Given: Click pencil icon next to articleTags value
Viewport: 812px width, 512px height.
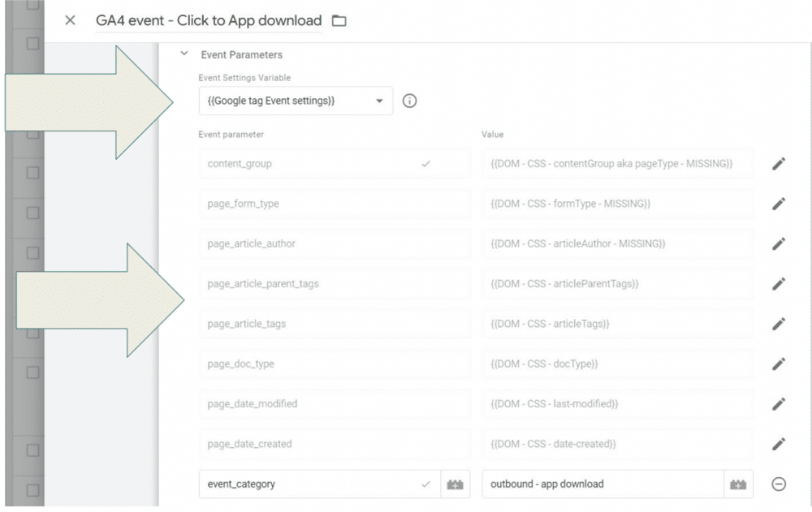Looking at the screenshot, I should (779, 324).
